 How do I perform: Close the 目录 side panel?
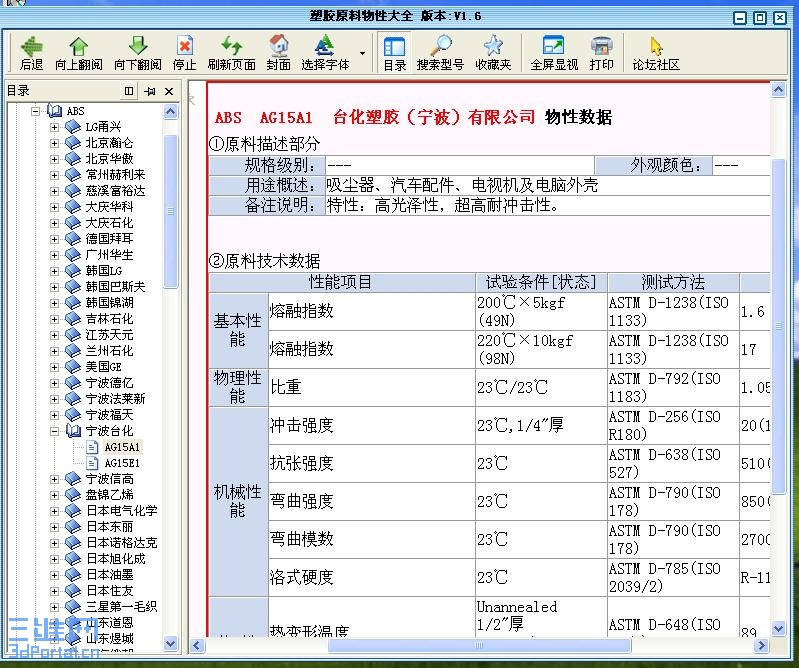point(169,91)
